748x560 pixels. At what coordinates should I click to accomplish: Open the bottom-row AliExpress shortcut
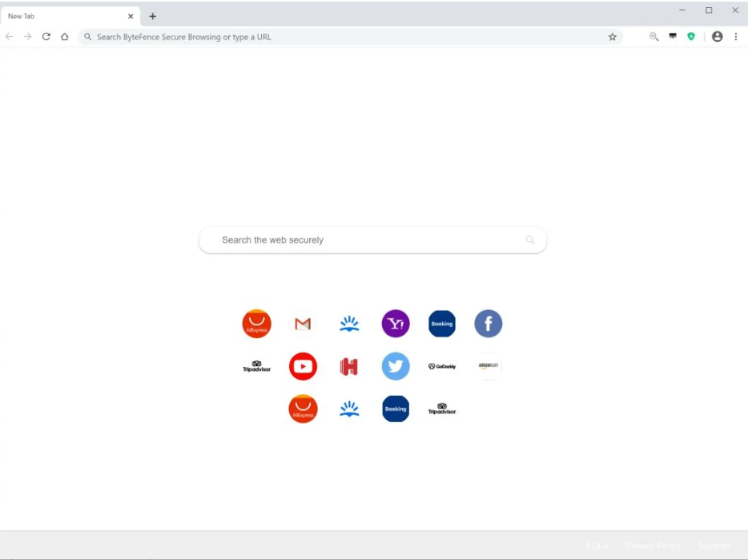[303, 409]
